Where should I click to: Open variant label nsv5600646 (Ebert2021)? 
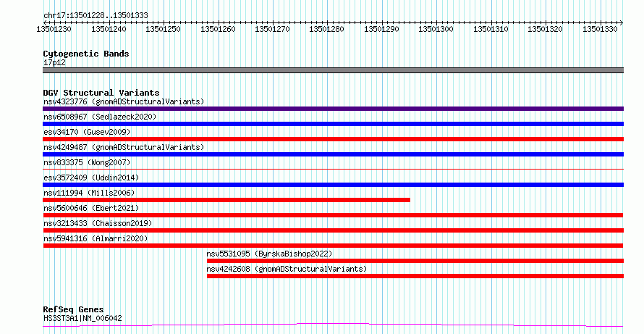tap(91, 208)
